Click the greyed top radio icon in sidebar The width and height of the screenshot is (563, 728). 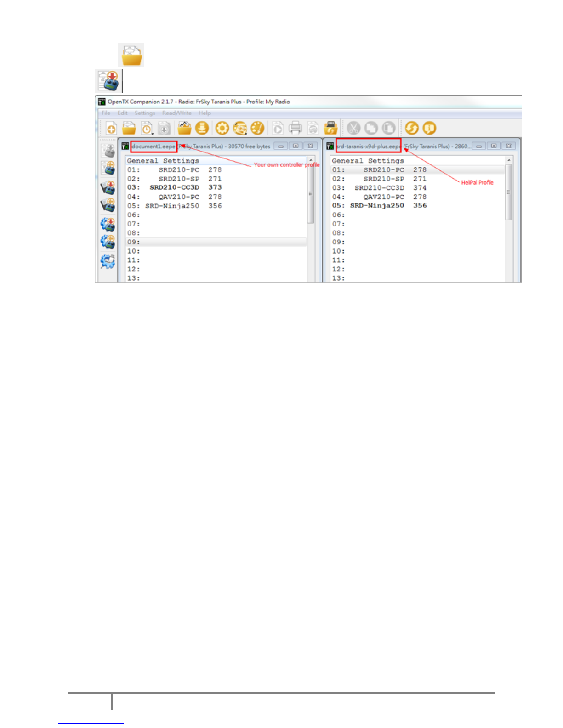108,150
